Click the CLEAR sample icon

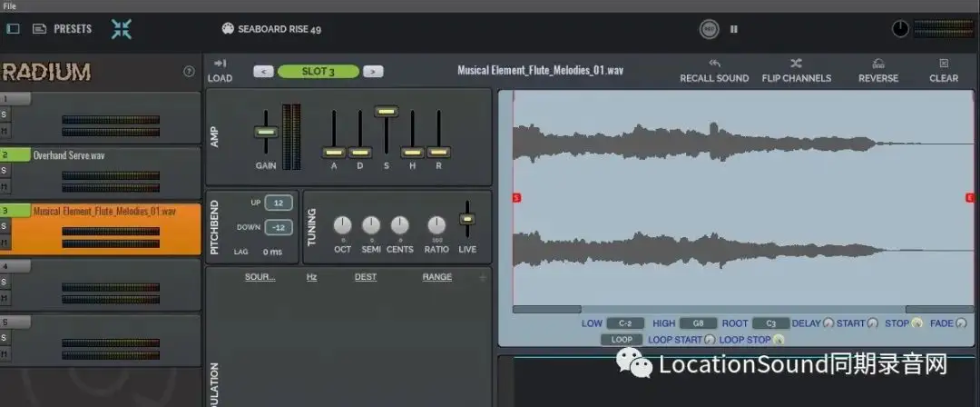pos(944,64)
